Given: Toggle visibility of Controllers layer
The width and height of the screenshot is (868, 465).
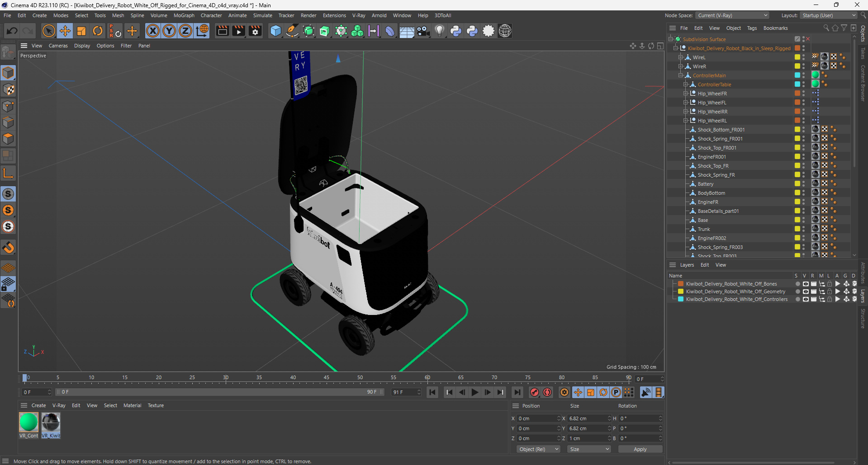Looking at the screenshot, I should (x=806, y=299).
